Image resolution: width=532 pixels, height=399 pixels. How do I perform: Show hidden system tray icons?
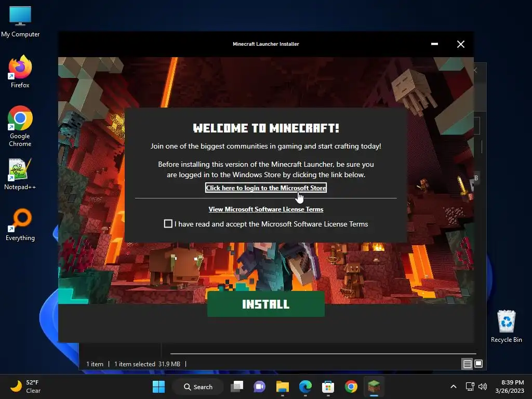(453, 387)
